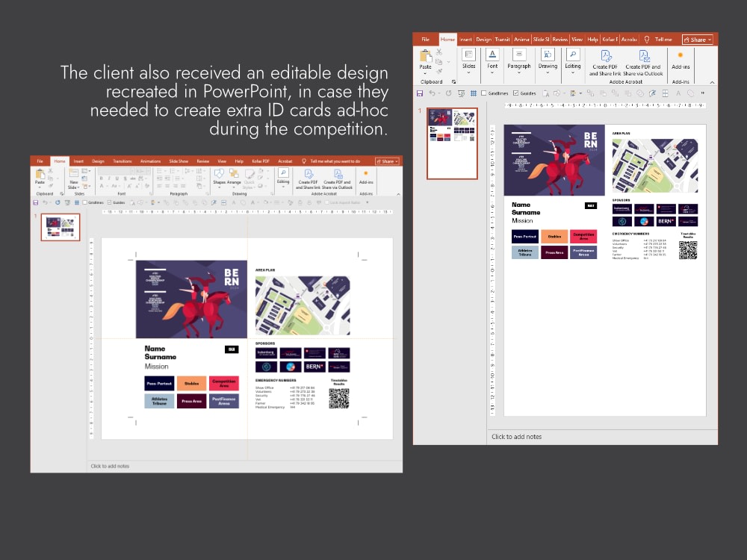Open Acrobat tab in left window
Viewport: 747px width, 560px height.
click(285, 161)
